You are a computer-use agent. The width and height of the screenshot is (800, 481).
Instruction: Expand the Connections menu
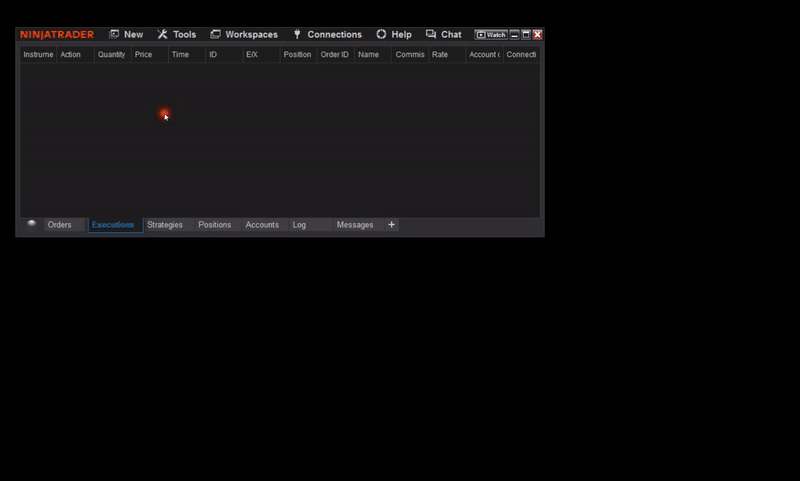tap(327, 34)
